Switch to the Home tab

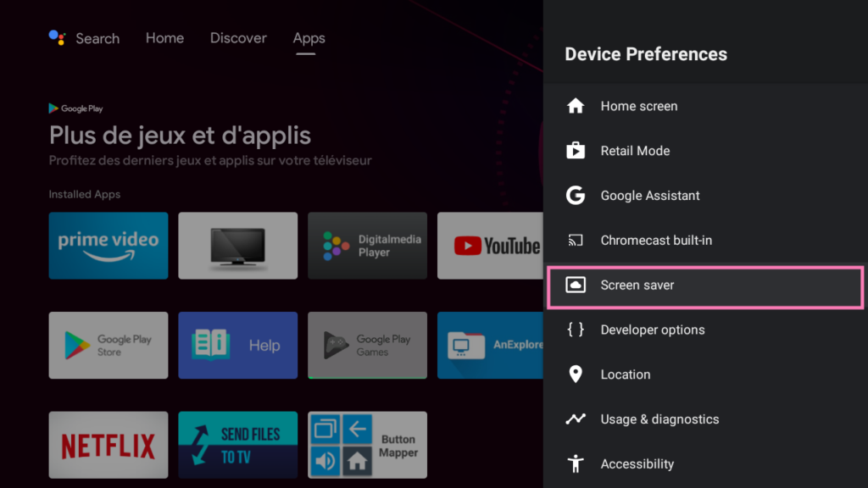[x=164, y=38]
